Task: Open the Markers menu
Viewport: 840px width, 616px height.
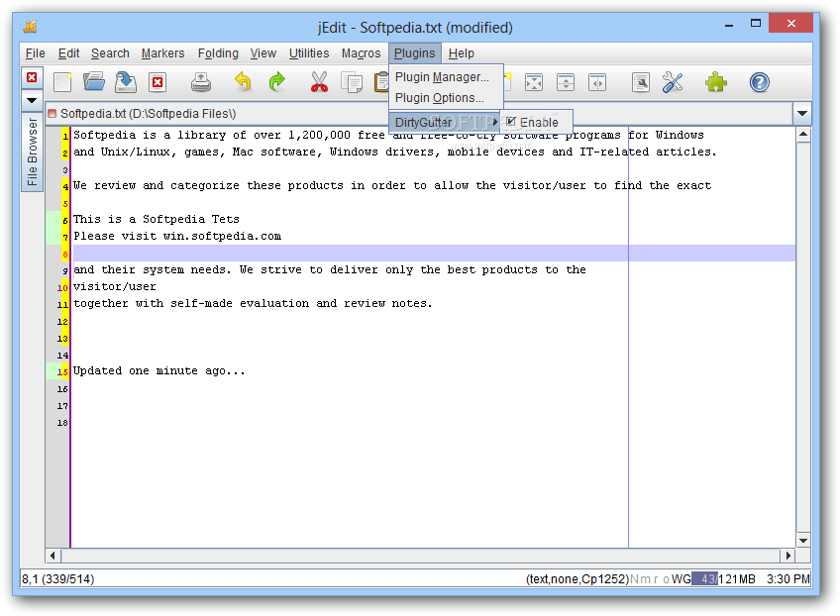Action: point(162,53)
